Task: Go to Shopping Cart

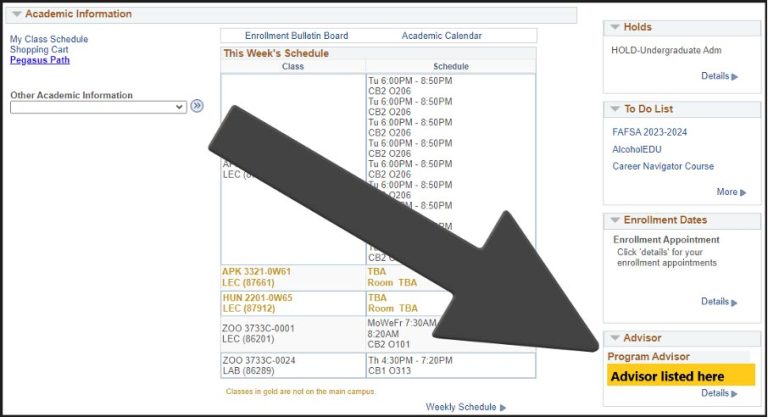Action: (40, 50)
